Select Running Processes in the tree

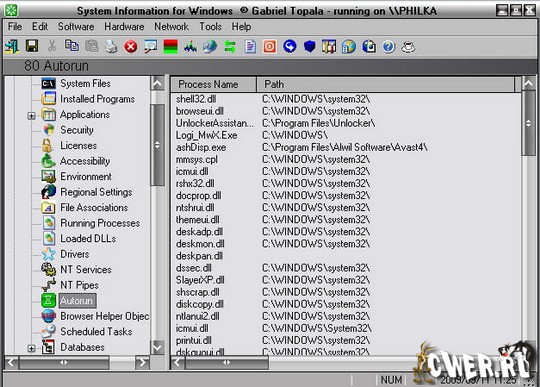click(x=100, y=223)
